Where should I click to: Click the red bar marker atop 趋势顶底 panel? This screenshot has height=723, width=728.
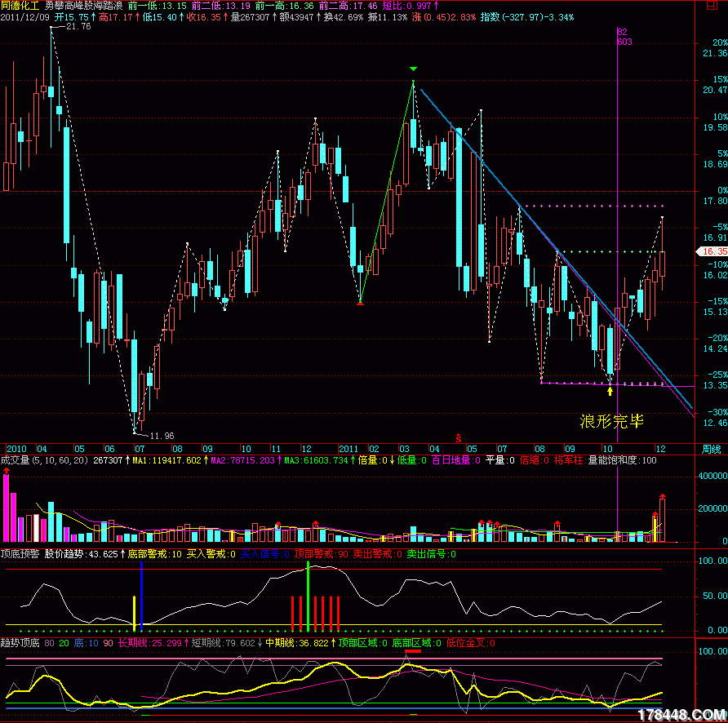pos(413,651)
